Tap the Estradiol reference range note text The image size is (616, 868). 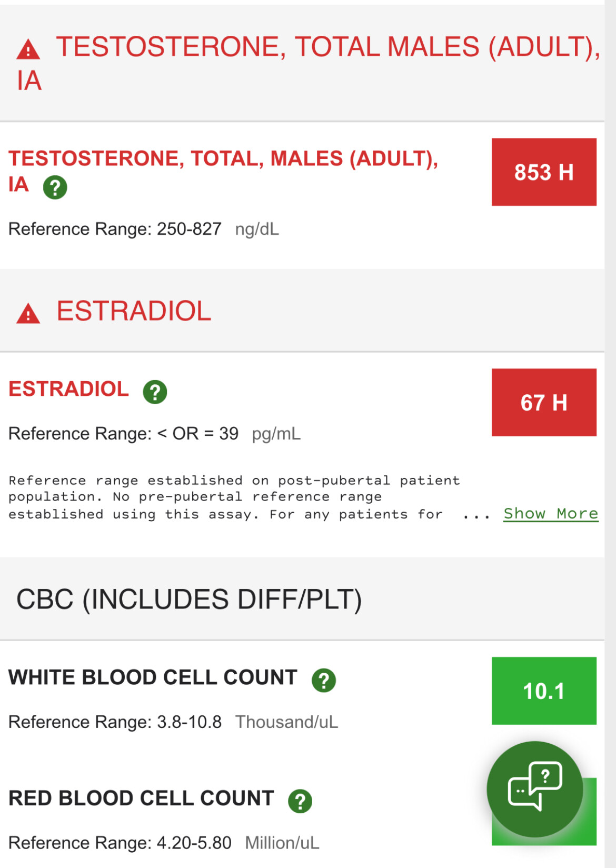(234, 497)
